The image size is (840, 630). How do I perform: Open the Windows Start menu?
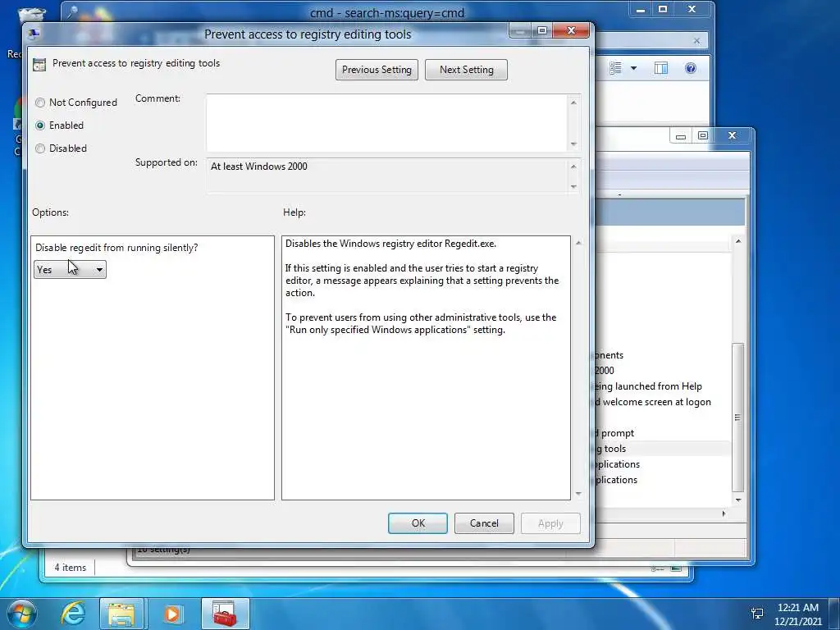(22, 614)
